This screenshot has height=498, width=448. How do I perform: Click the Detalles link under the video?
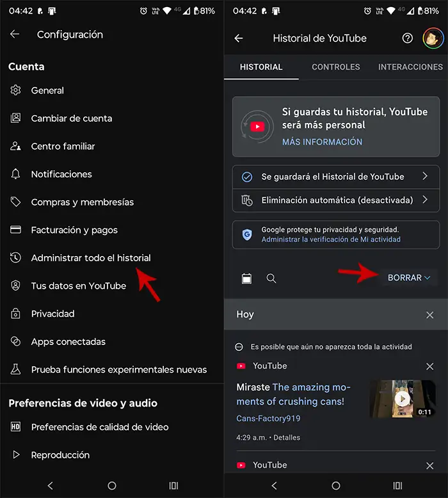coord(286,438)
